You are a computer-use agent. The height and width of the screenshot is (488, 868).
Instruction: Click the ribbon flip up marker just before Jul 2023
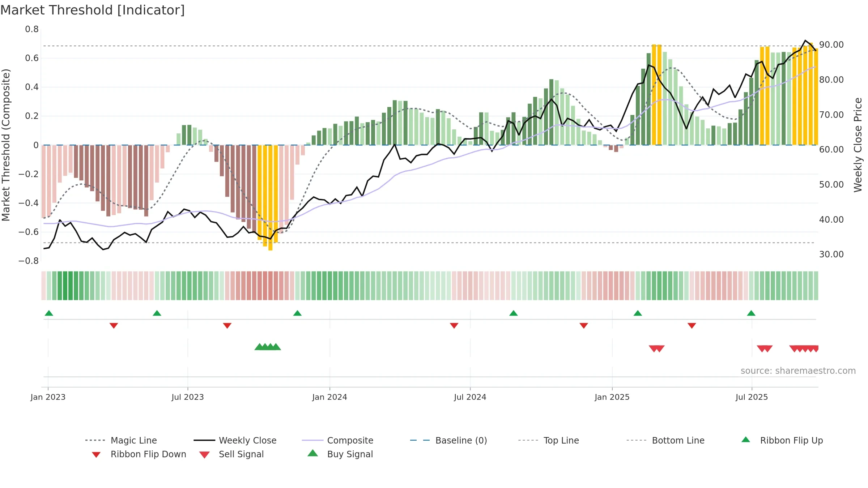[157, 313]
